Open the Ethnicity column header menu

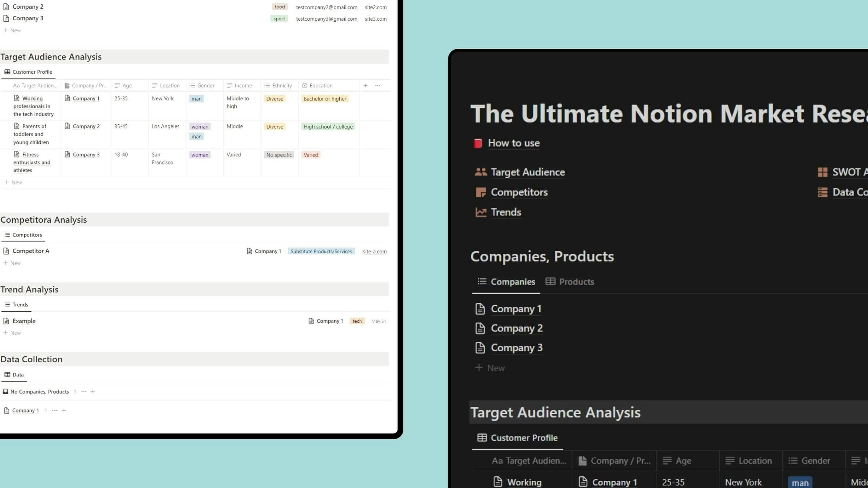[279, 86]
